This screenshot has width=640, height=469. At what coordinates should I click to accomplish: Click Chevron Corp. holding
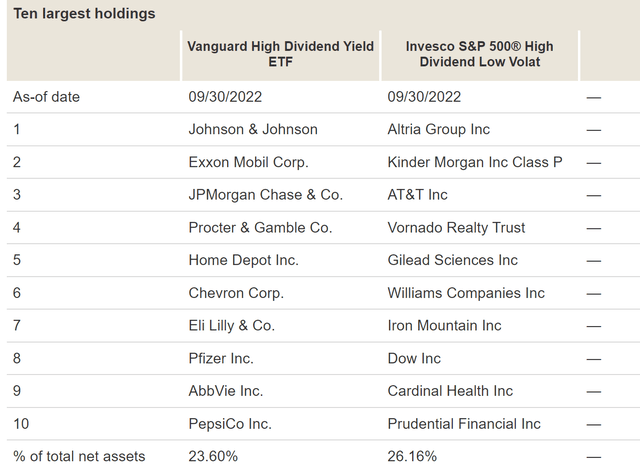236,293
